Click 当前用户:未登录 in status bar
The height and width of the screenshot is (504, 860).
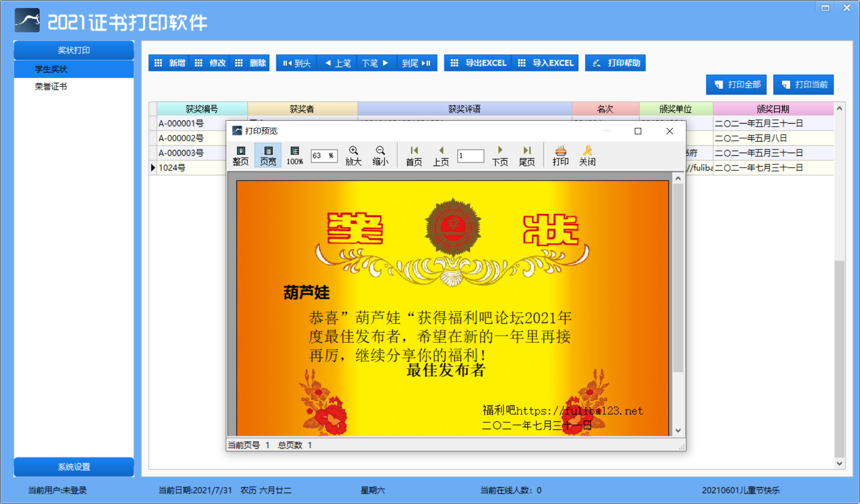coord(58,490)
